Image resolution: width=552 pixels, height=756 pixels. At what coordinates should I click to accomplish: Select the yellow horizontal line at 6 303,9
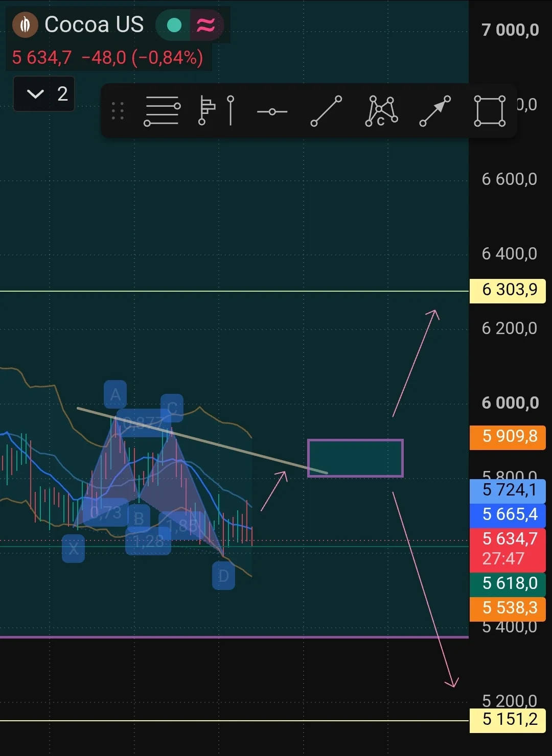pyautogui.click(x=234, y=291)
